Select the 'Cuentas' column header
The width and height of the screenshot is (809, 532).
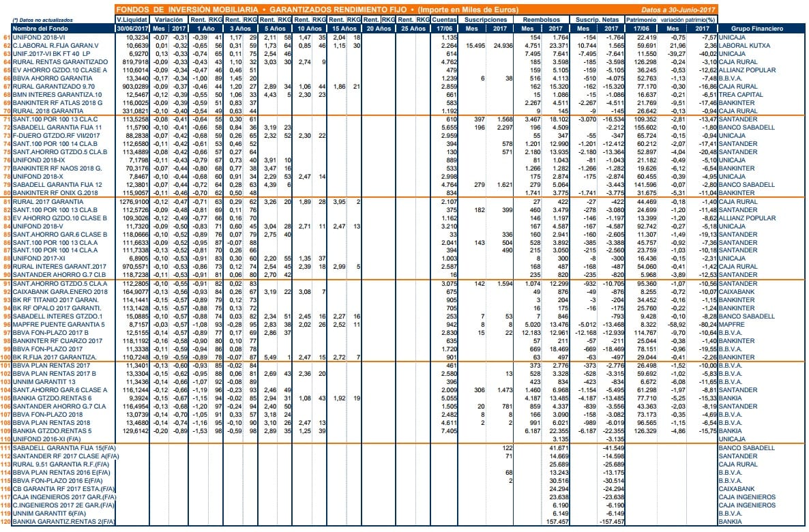[444, 20]
